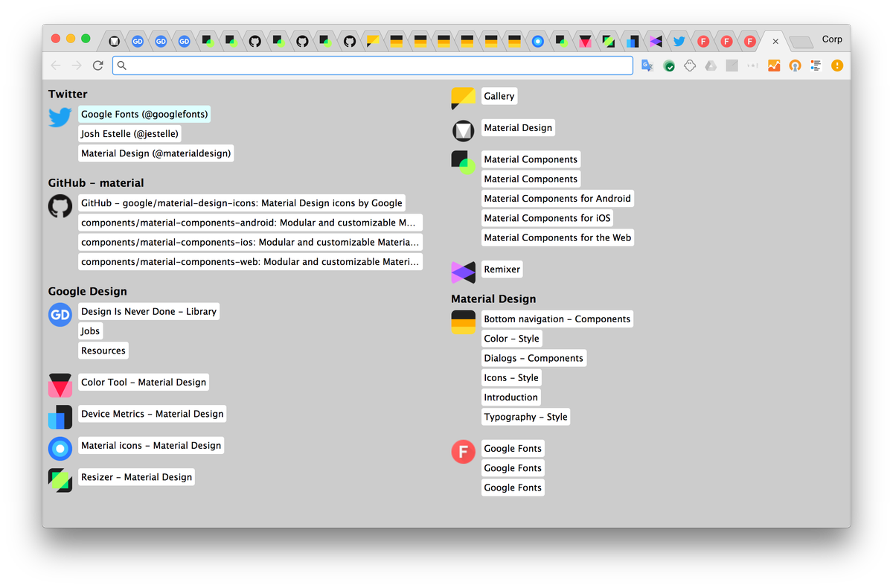Switch to the blue Device Metrics browser tab
The width and height of the screenshot is (893, 588).
click(x=632, y=42)
